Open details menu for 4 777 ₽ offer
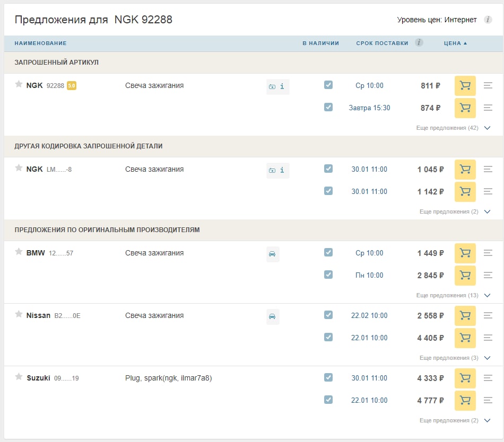 488,400
